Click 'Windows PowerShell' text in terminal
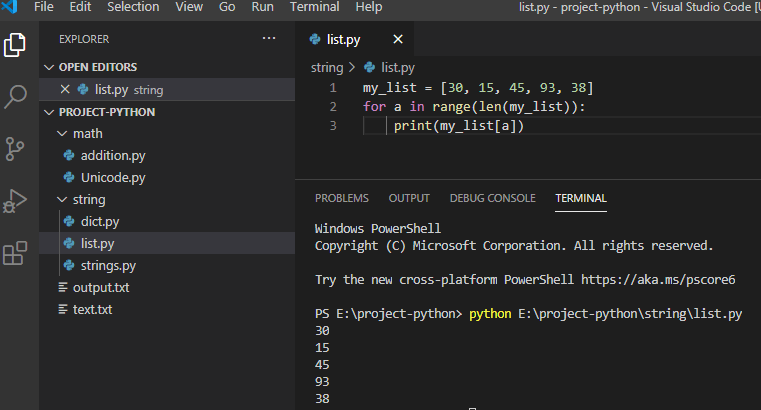761x410 pixels. (378, 229)
